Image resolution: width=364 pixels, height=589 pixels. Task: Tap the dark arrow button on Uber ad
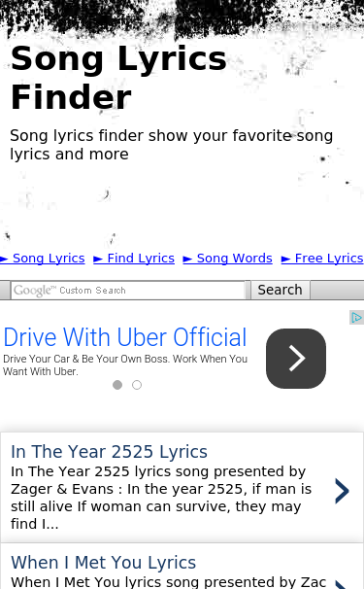click(296, 359)
